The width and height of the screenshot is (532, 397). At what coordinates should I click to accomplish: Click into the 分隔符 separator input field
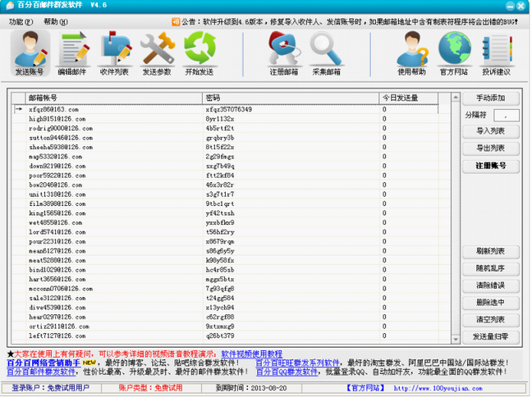click(507, 115)
